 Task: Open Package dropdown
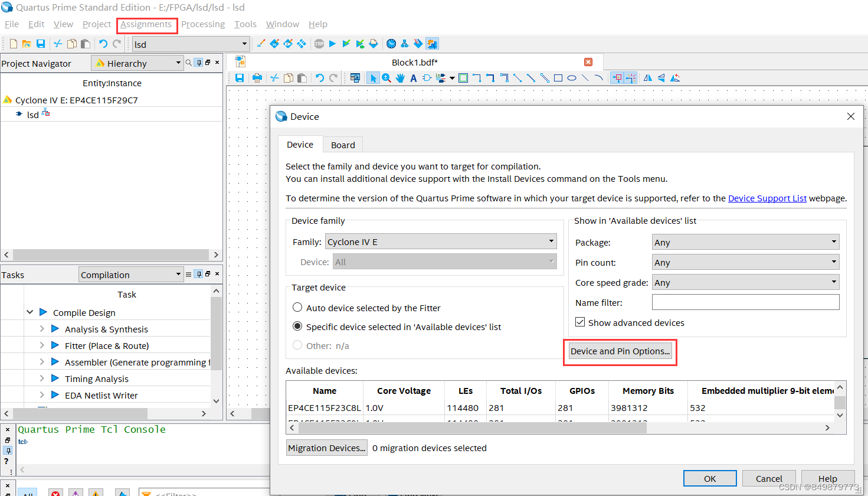[x=746, y=242]
